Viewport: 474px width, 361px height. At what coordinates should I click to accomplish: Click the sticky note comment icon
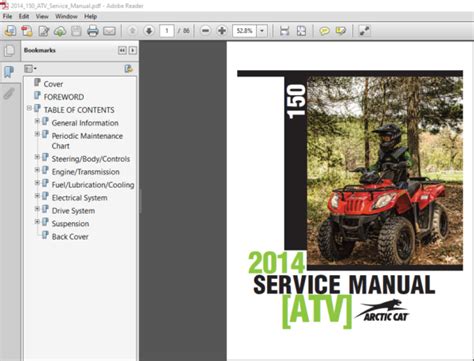coord(324,31)
